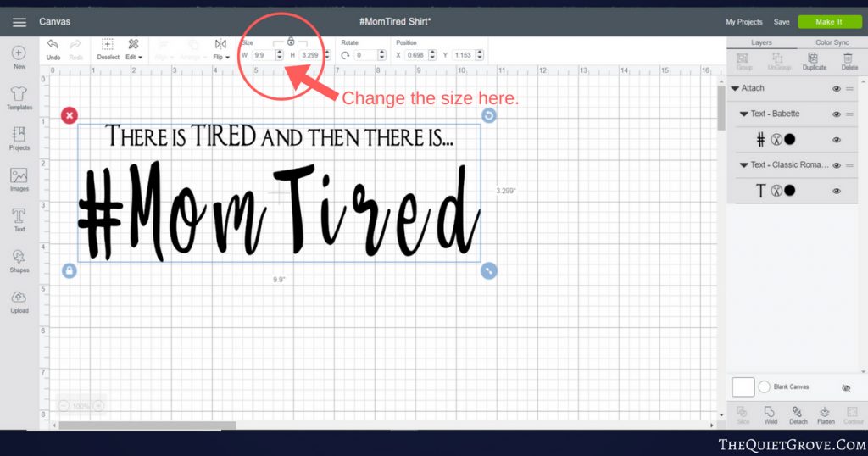Screen dimensions: 868x456
Task: Click the Detach tool
Action: tap(798, 414)
